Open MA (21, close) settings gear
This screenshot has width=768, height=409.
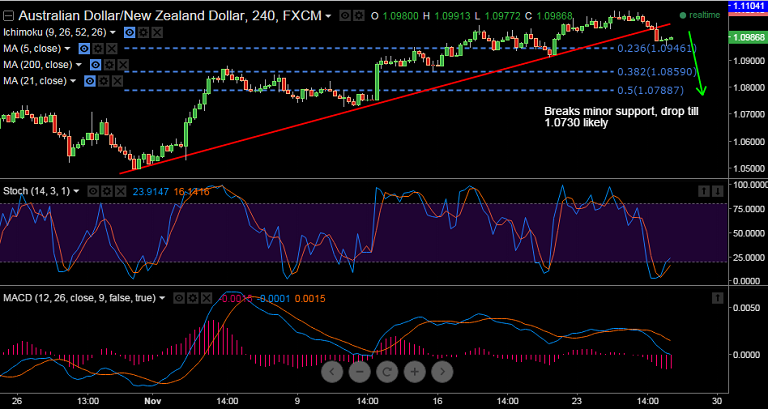[103, 81]
